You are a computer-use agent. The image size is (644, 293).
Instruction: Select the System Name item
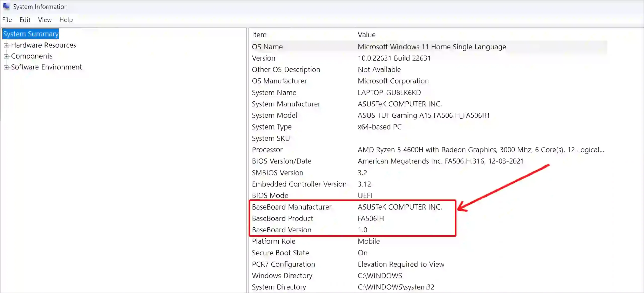[x=274, y=93]
